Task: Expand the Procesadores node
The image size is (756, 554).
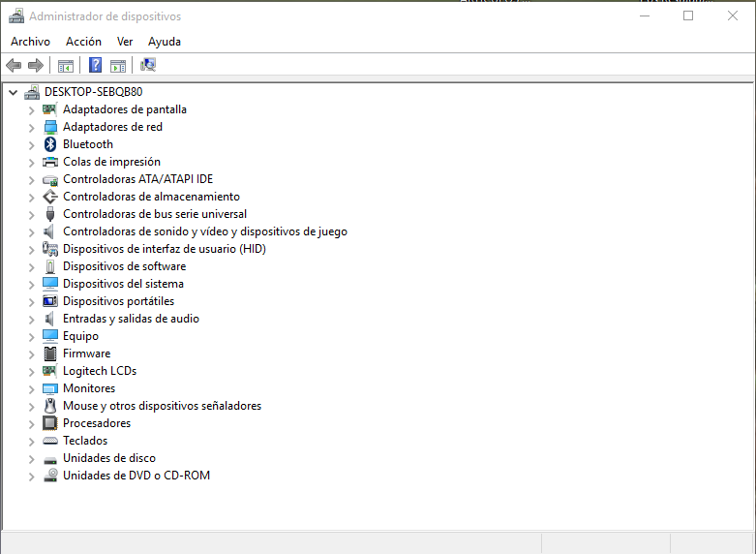Action: click(x=31, y=424)
